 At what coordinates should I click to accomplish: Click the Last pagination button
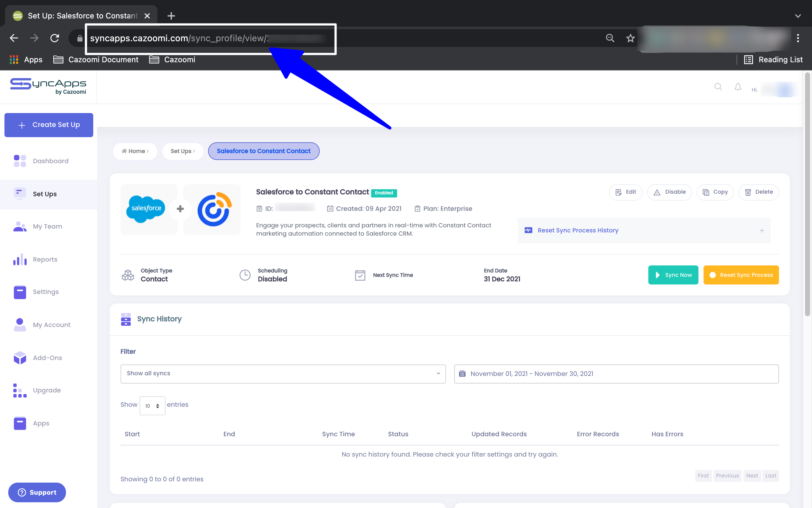click(771, 476)
